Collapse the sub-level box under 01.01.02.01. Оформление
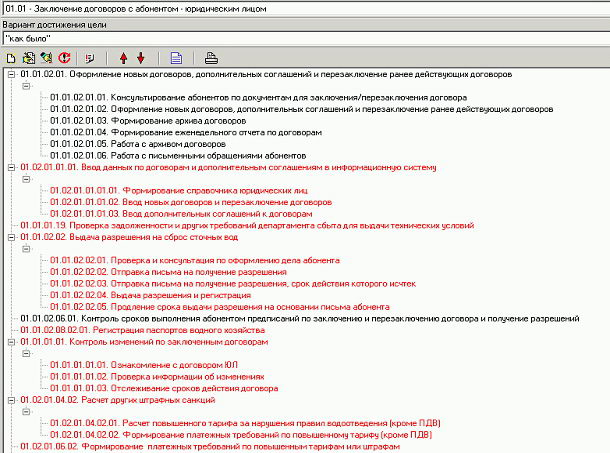 (x=26, y=86)
